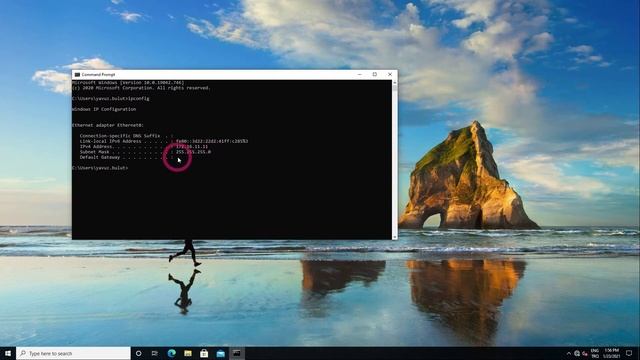Open Task View from the taskbar

[155, 353]
